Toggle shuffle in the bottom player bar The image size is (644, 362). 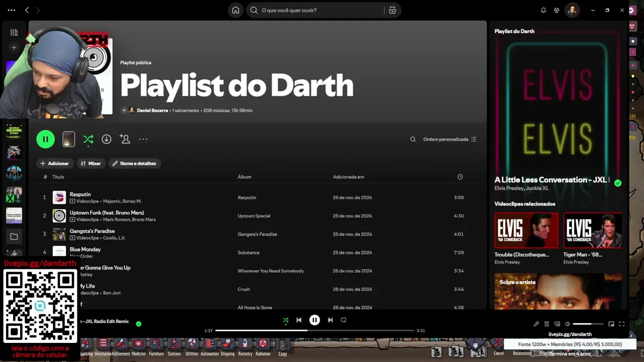(286, 320)
